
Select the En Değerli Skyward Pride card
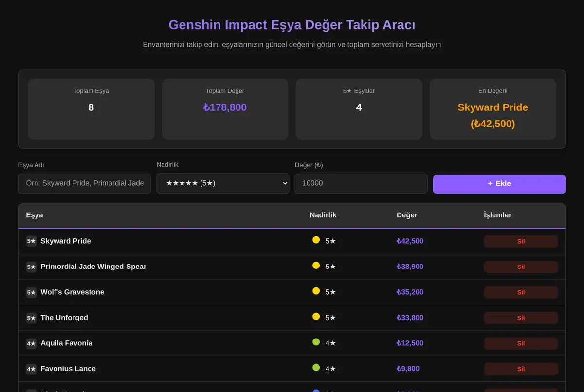point(493,109)
